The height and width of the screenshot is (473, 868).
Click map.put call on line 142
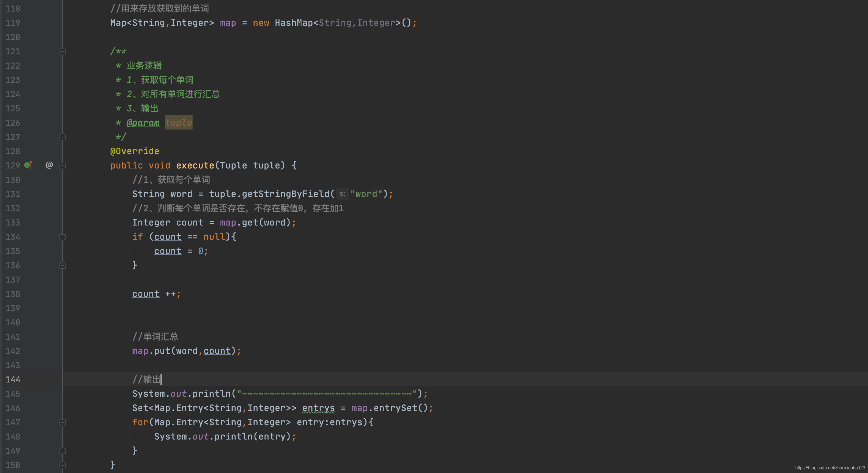coord(187,351)
